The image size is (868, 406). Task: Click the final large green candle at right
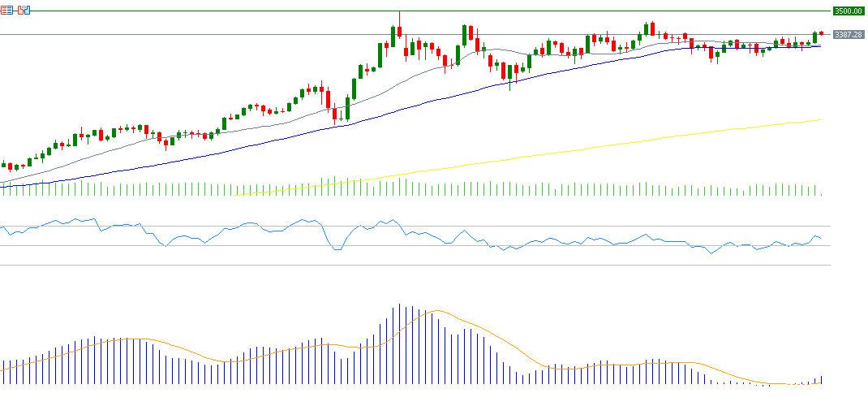click(814, 37)
